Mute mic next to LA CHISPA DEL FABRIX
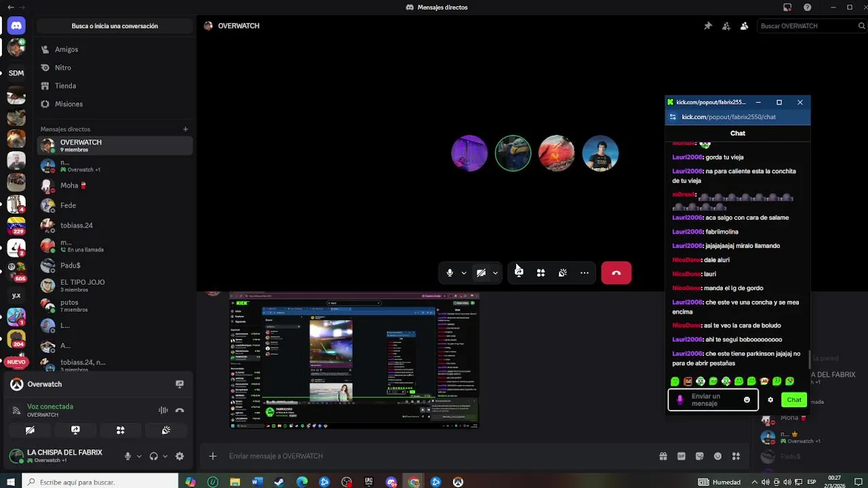Screen dimensions: 868x488 tap(127, 456)
